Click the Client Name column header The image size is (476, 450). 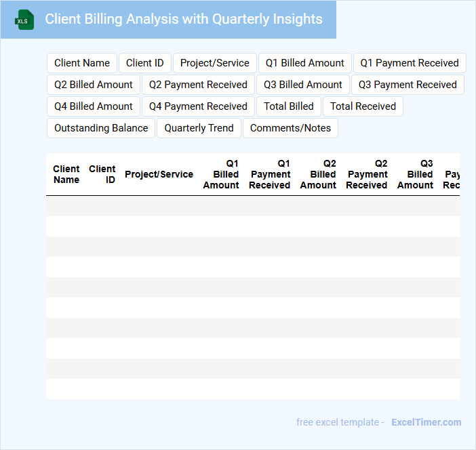click(66, 174)
